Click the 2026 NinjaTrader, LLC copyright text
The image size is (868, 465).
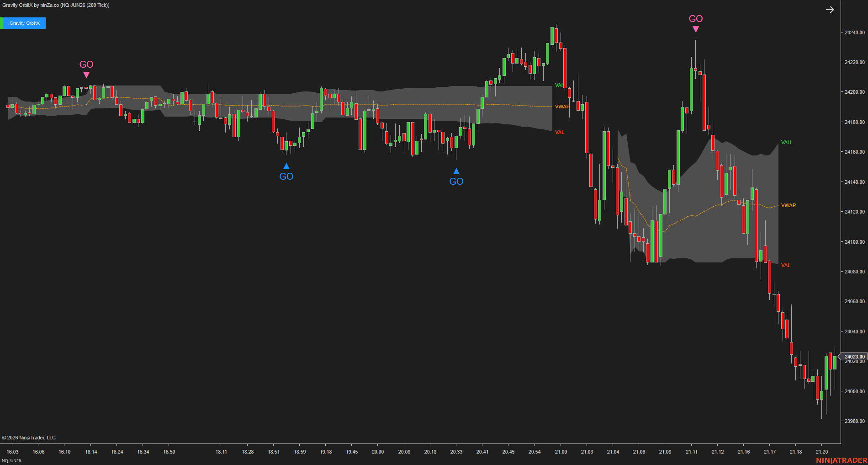tap(29, 438)
